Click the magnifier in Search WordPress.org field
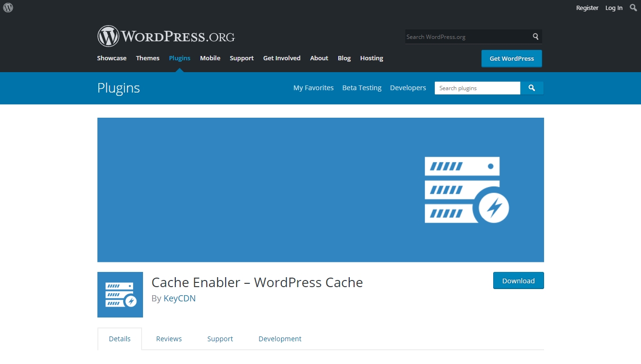This screenshot has width=641, height=364. (x=536, y=37)
